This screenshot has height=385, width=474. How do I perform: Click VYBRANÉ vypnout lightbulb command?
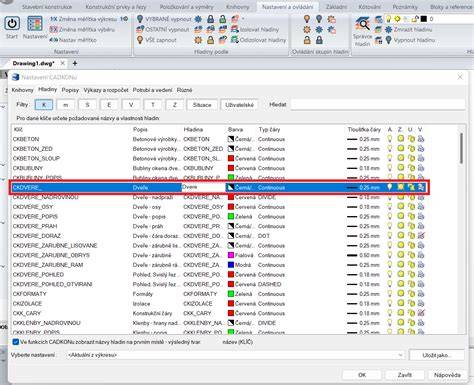click(164, 19)
